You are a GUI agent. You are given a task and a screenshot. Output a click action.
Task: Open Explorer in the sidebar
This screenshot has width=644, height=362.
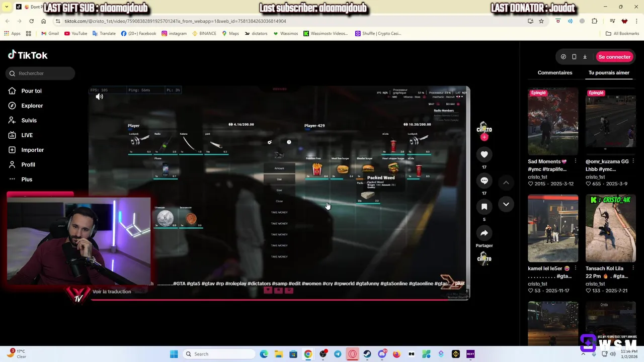(x=32, y=106)
